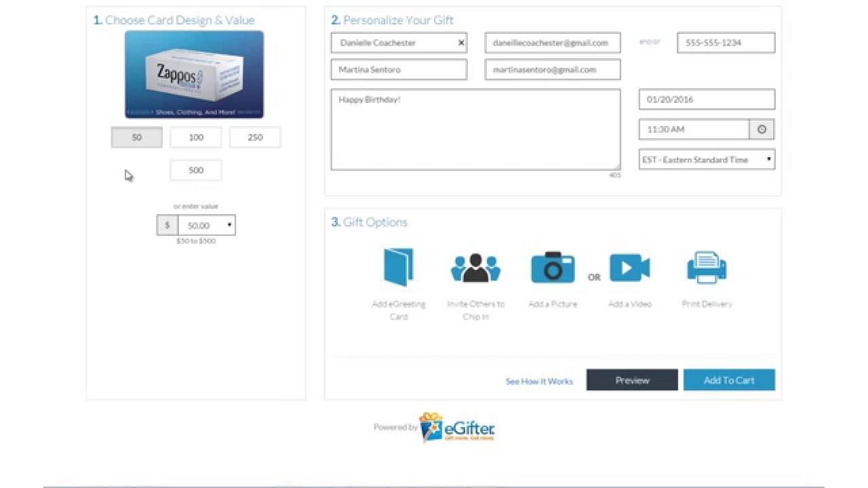Viewport: 868px width, 488px height.
Task: Click the recipient name field Danielle Coachester
Action: coord(399,43)
